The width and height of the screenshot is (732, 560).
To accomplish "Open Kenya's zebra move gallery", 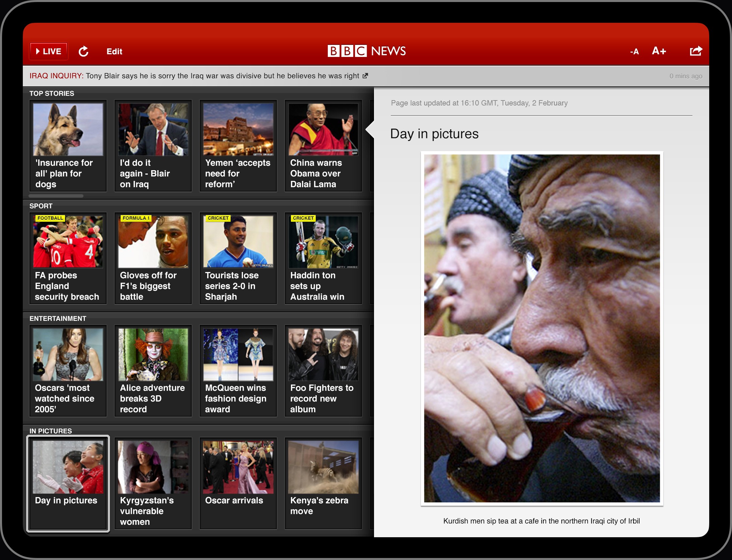I will point(323,483).
